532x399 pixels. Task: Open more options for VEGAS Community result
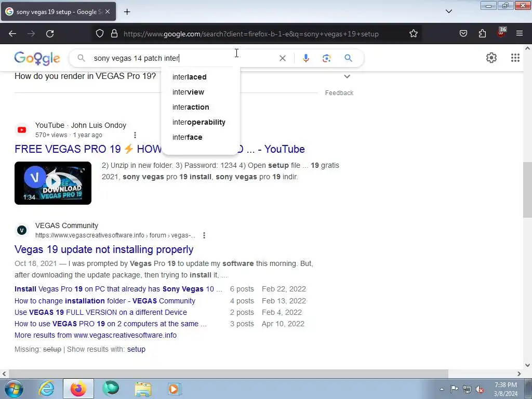pos(204,235)
